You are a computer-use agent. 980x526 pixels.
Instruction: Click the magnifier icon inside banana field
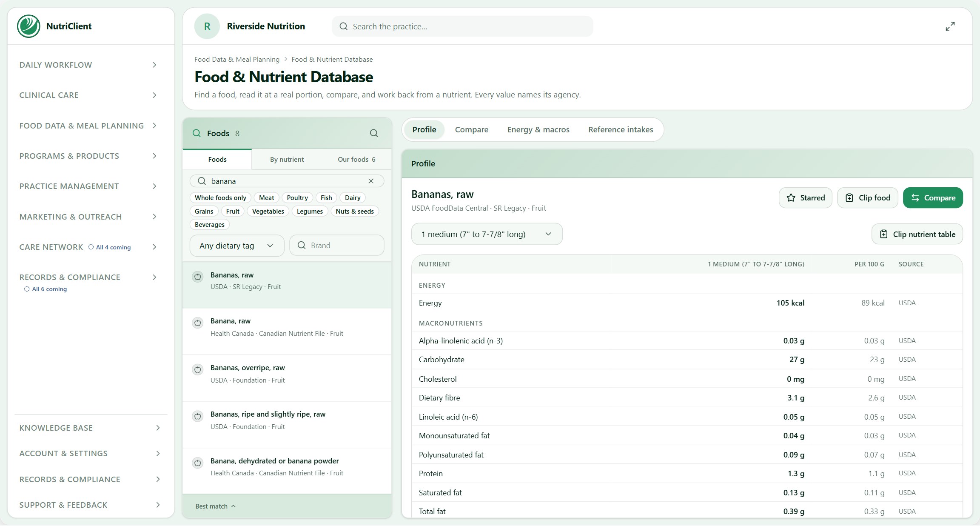point(202,181)
